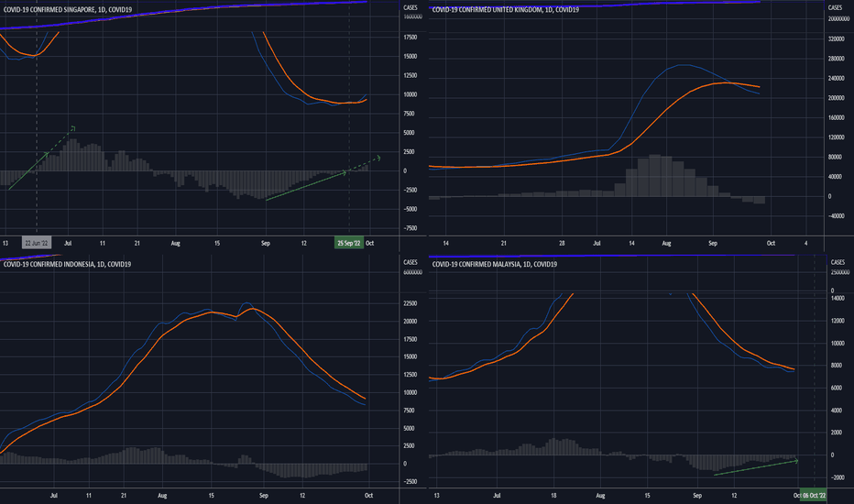854x504 pixels.
Task: Click the Jul label on Singapore time axis
Action: (x=68, y=244)
